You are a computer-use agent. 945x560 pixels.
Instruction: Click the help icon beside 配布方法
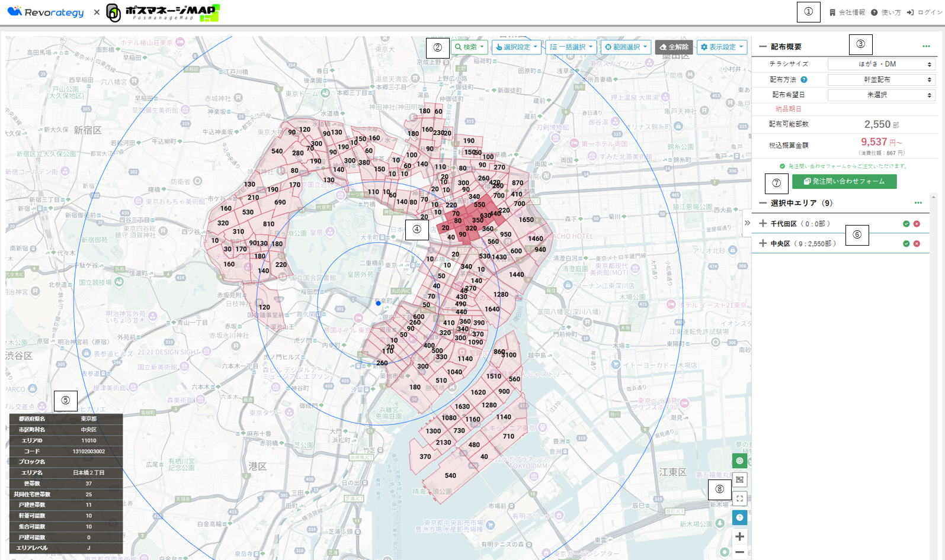click(x=804, y=79)
